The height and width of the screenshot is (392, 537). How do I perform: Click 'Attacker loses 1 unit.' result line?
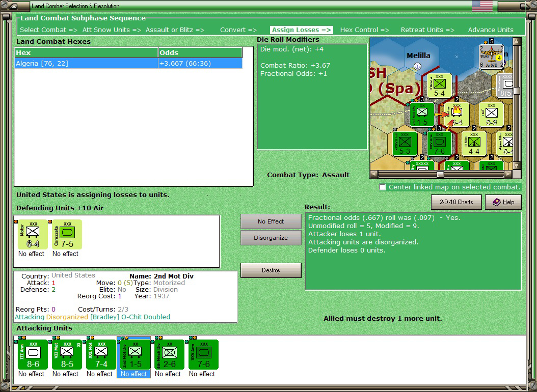click(344, 234)
